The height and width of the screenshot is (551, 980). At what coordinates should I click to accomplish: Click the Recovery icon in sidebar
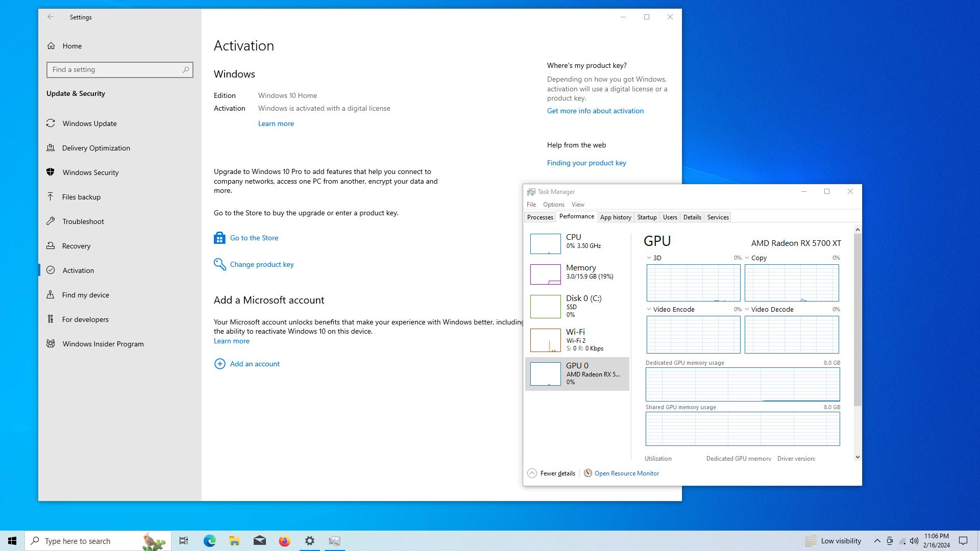pyautogui.click(x=51, y=246)
